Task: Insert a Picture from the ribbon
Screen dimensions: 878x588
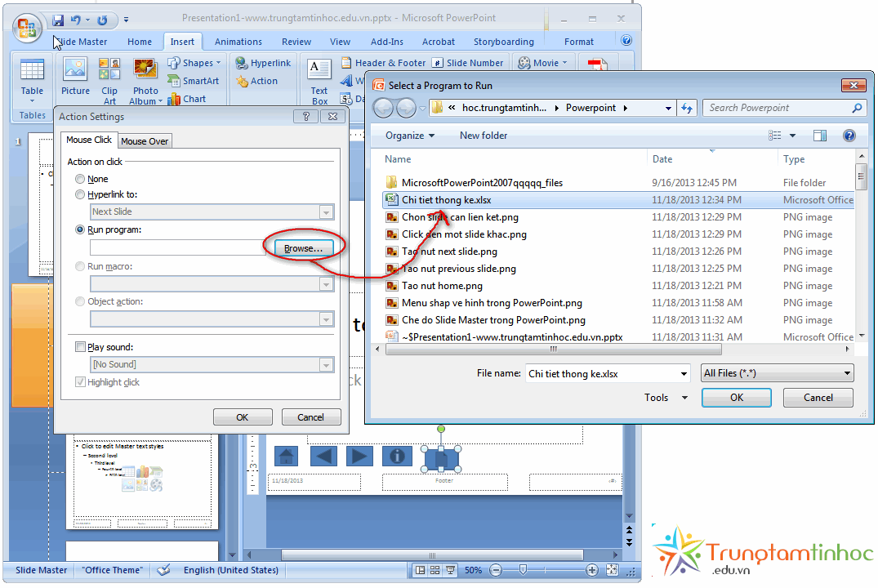Action: [75, 77]
